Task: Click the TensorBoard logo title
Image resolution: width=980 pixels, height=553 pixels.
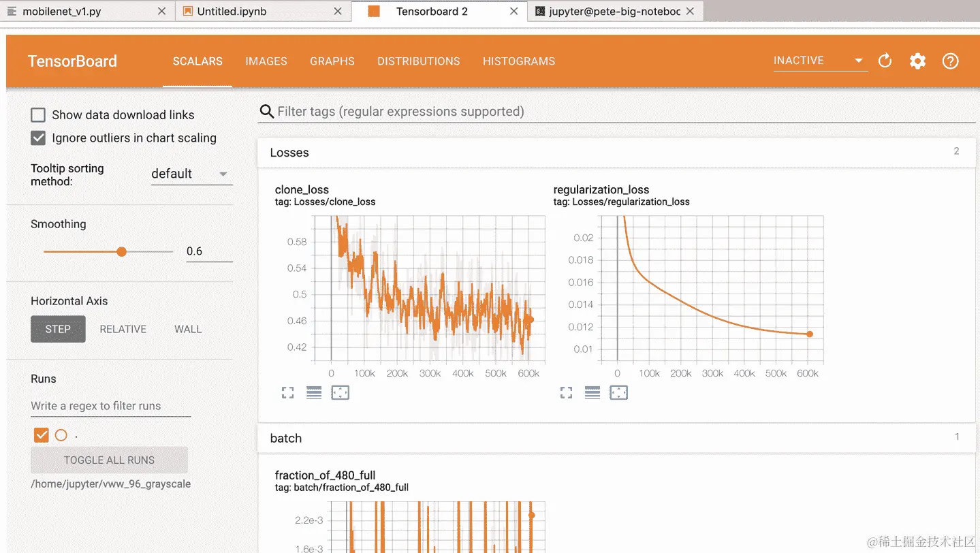Action: 72,61
